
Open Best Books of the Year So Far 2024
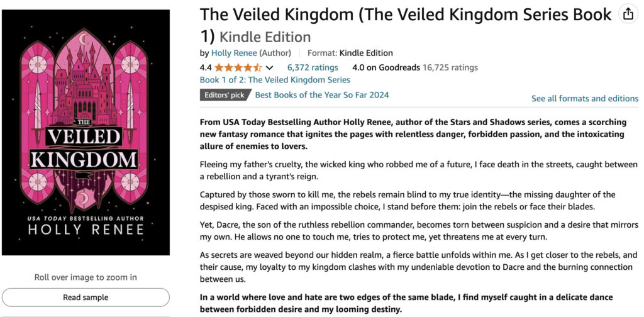[321, 95]
